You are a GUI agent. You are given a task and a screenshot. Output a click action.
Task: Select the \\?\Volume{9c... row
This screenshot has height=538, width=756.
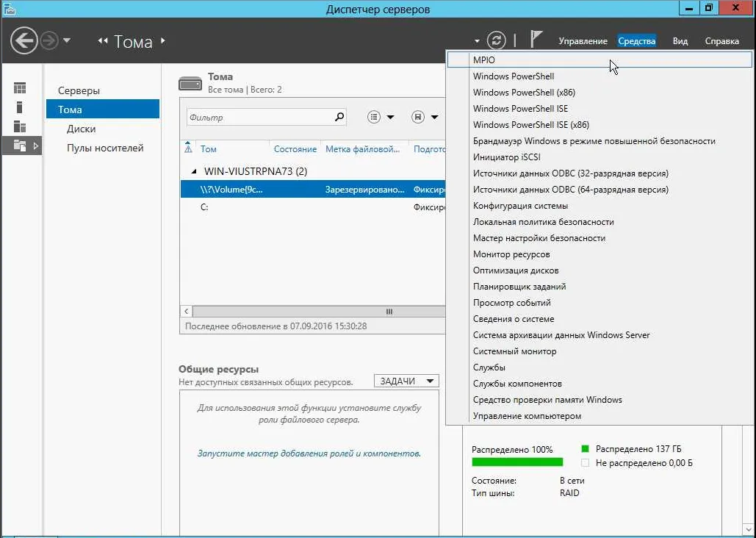point(313,190)
